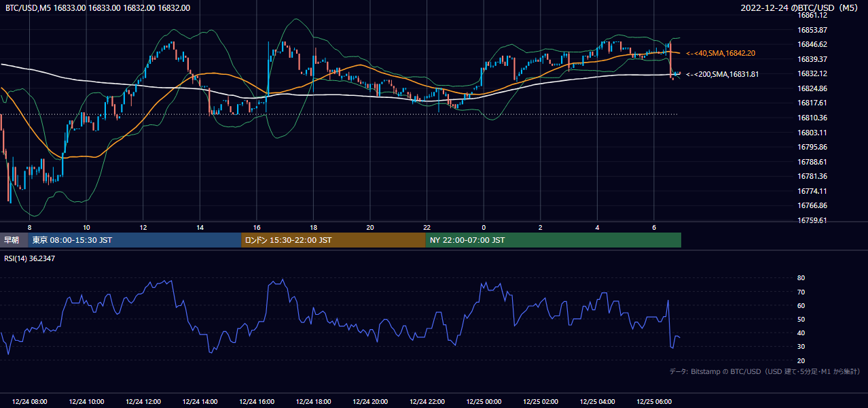Click price axis label 16781.36

[812, 176]
